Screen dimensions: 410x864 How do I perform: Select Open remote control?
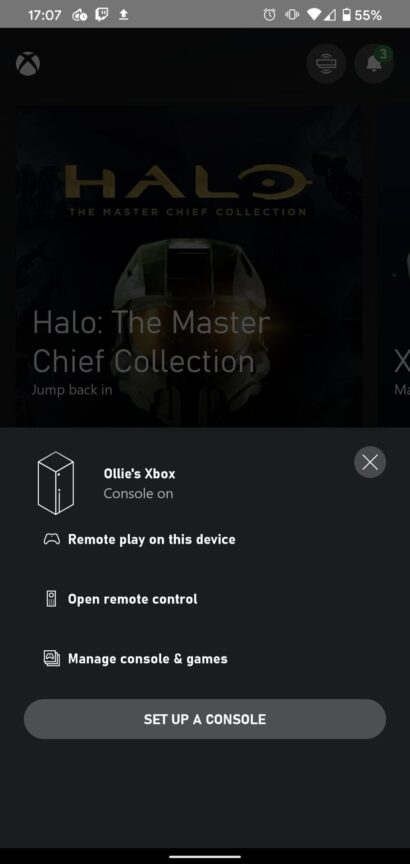133,599
